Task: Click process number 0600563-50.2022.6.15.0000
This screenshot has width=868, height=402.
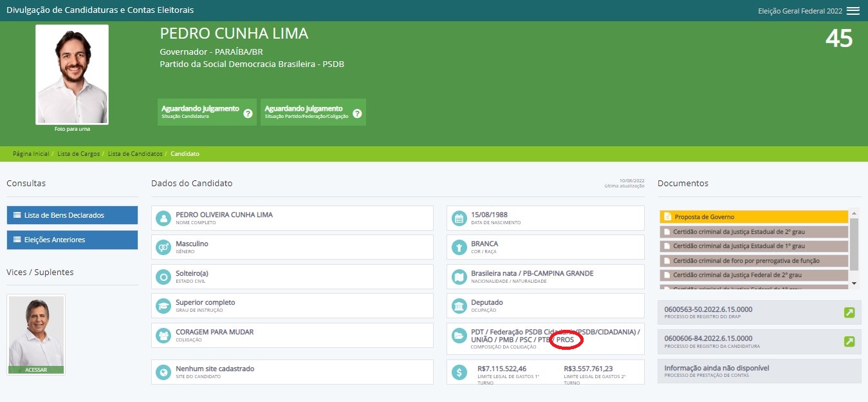Action: pos(708,309)
